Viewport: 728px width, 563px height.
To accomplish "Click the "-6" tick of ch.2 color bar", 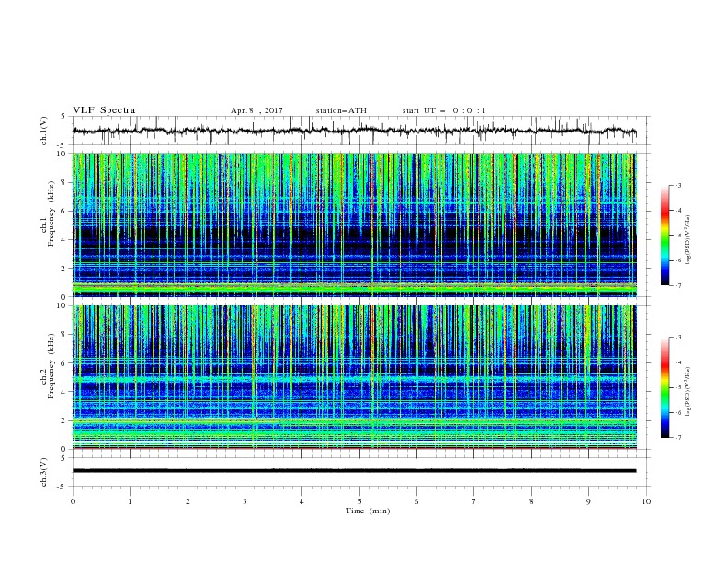I will pos(677,412).
